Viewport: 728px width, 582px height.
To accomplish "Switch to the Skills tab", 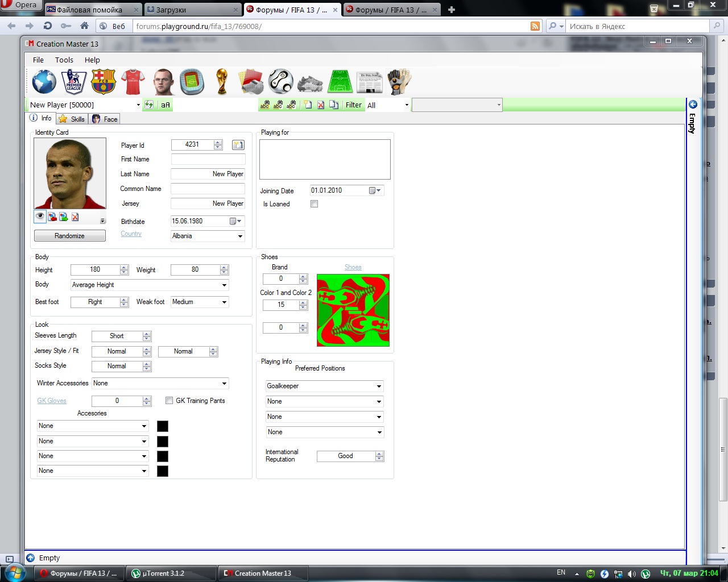I will [x=72, y=119].
